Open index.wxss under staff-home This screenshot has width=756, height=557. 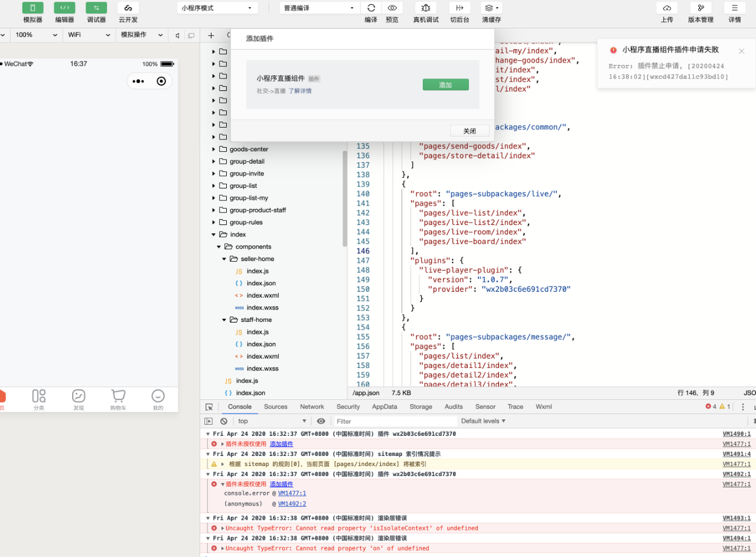click(x=263, y=369)
